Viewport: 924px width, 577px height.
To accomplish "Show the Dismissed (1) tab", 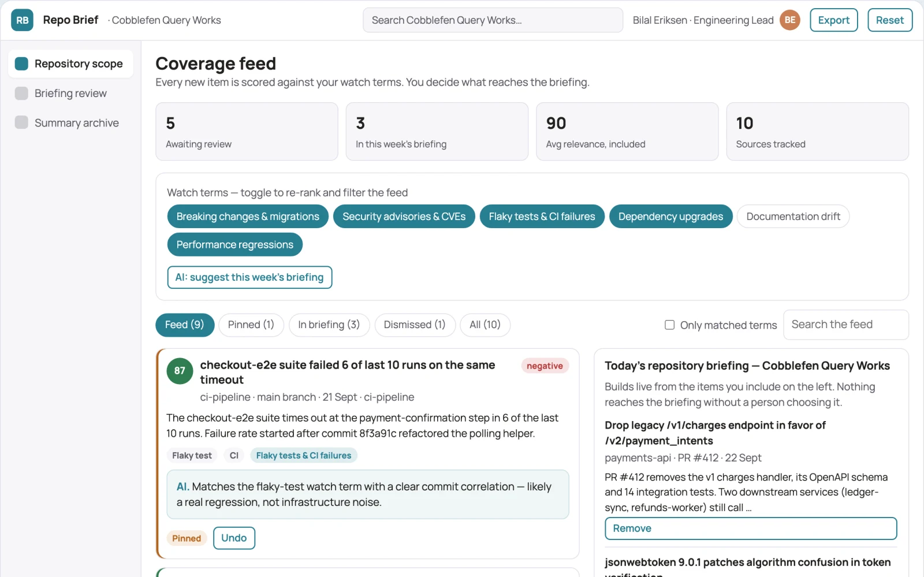I will (415, 325).
